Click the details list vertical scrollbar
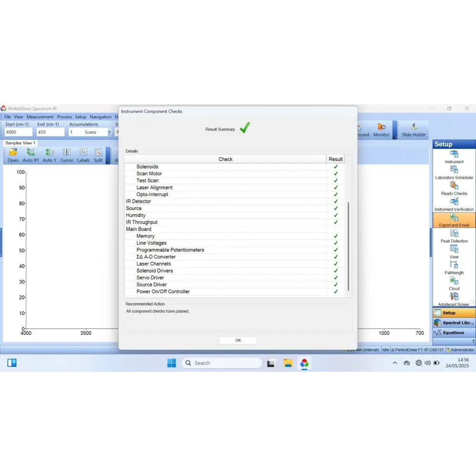 (348, 246)
